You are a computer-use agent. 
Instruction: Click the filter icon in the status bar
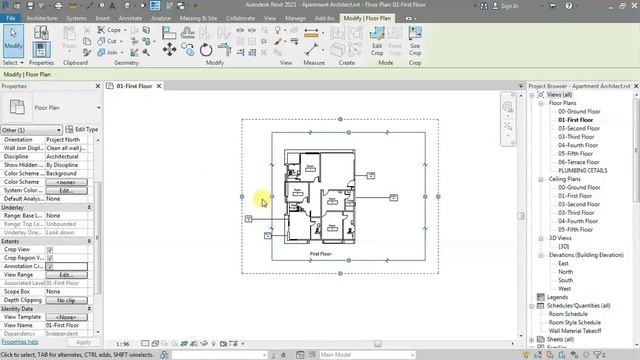[598, 355]
